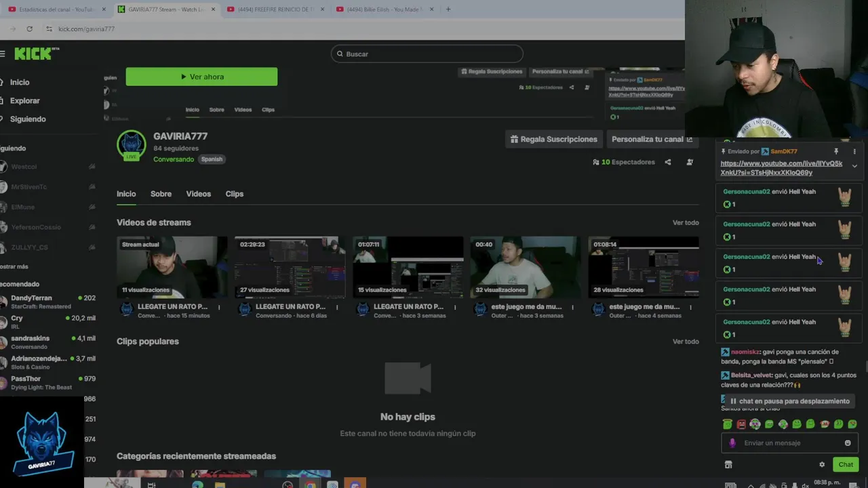The image size is (868, 488).
Task: Open the chat shop icon
Action: [728, 464]
